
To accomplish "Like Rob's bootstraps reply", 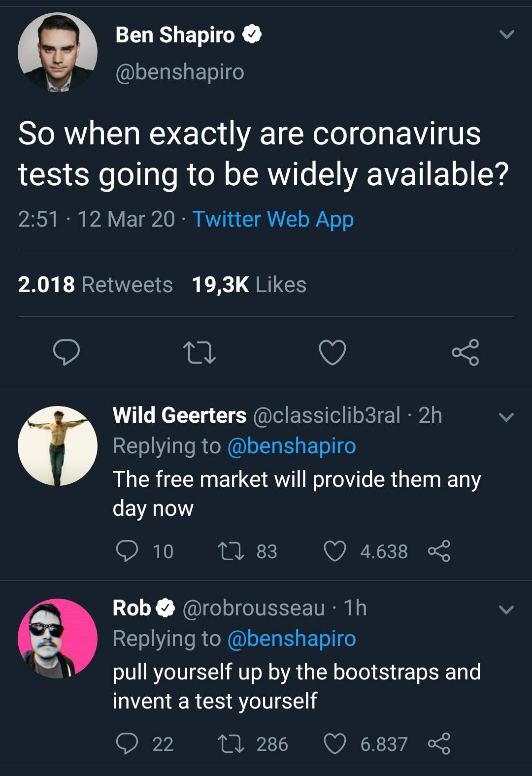I will pos(335,743).
